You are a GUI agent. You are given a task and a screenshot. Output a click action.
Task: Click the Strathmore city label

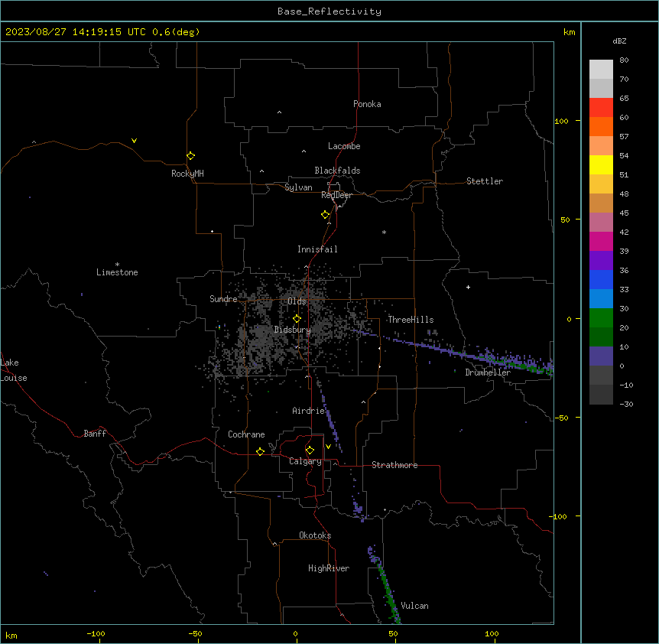tap(394, 465)
